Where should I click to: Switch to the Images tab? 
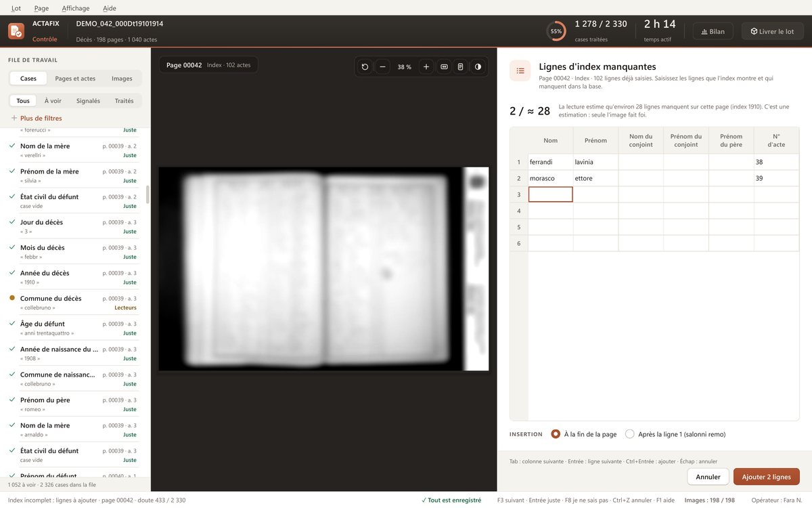click(x=122, y=79)
